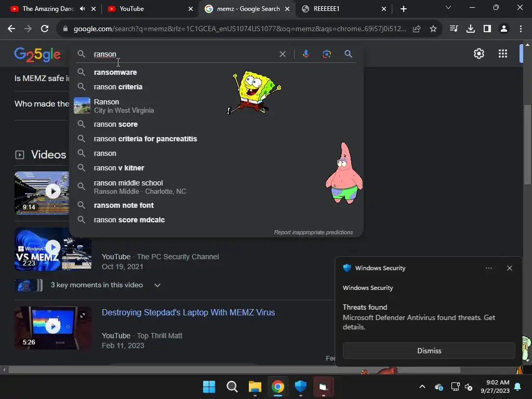Select ranson middle school suggestion
The width and height of the screenshot is (532, 399).
click(x=216, y=187)
